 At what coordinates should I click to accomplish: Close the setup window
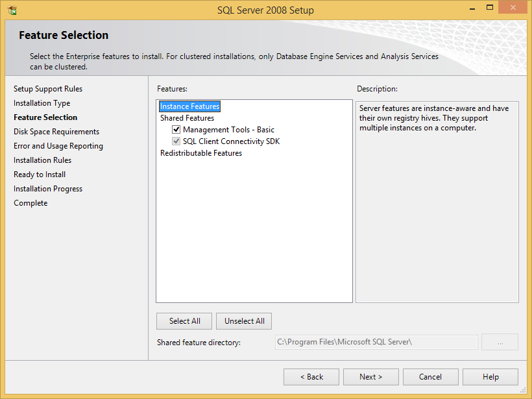(x=513, y=8)
